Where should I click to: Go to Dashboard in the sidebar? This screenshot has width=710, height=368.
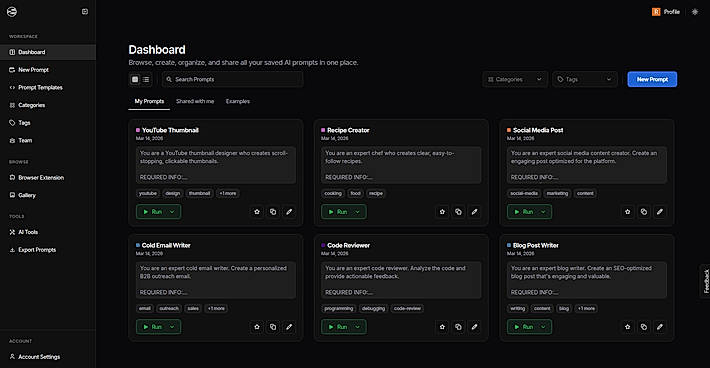point(48,52)
